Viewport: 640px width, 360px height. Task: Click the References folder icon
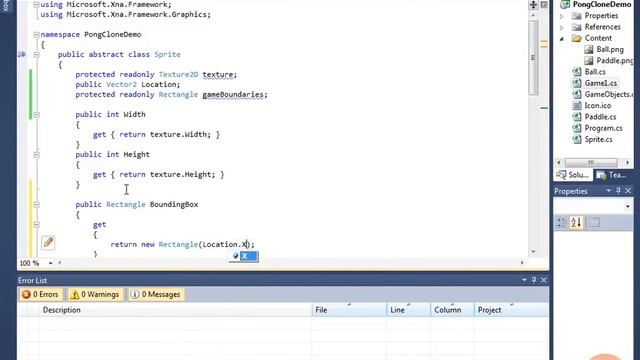(576, 27)
